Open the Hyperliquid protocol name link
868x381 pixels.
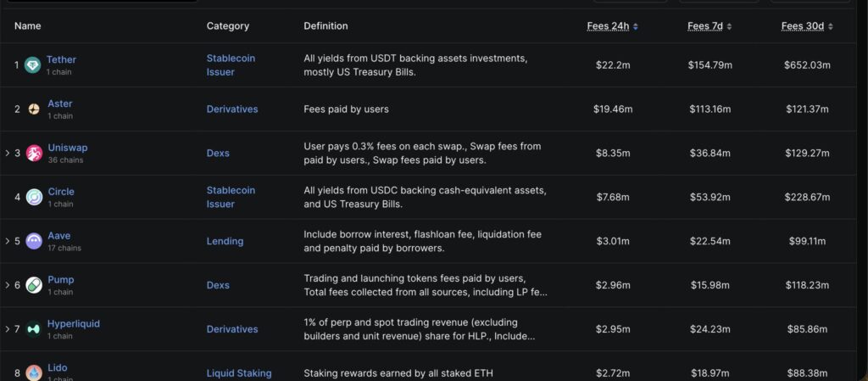click(74, 323)
